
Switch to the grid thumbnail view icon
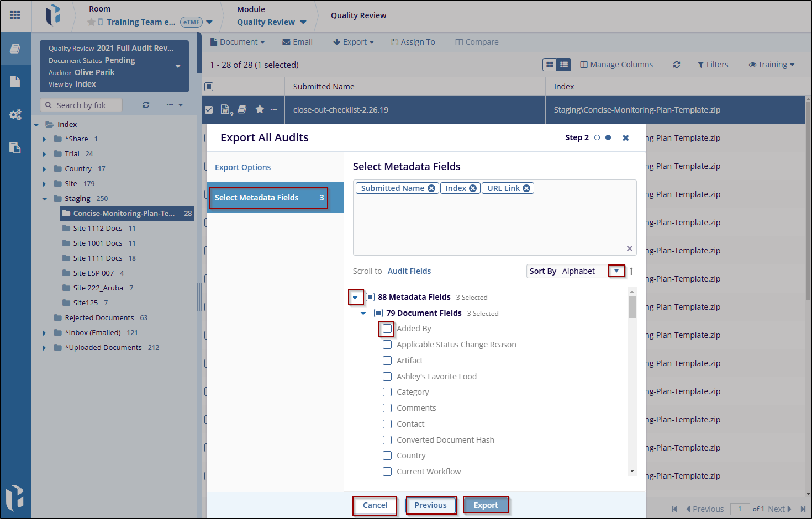point(550,65)
